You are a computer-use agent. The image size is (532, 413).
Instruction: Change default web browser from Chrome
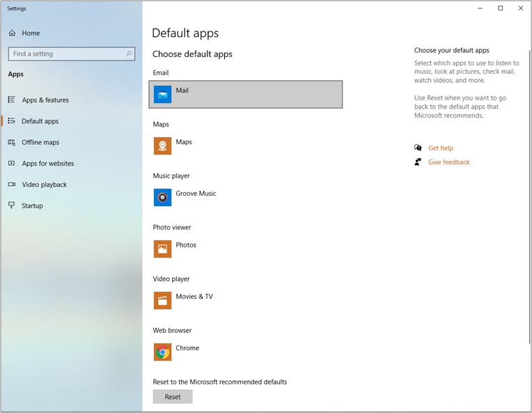pyautogui.click(x=246, y=352)
